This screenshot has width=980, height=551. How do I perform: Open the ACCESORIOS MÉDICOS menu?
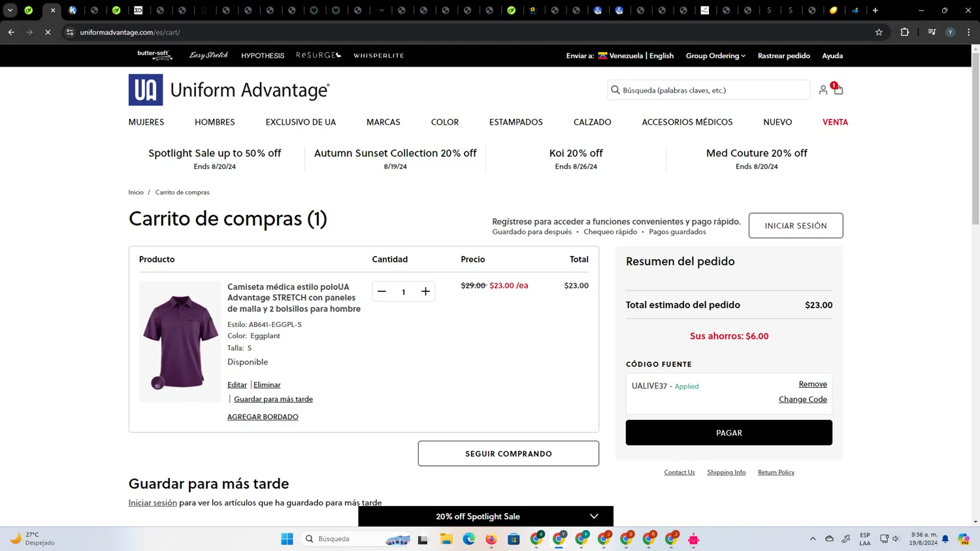point(687,122)
